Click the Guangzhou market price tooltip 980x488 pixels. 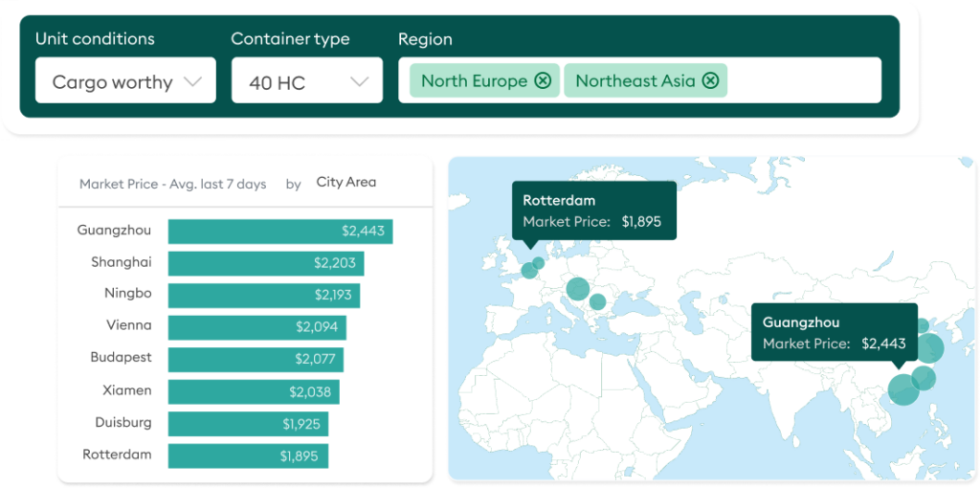[x=834, y=333]
